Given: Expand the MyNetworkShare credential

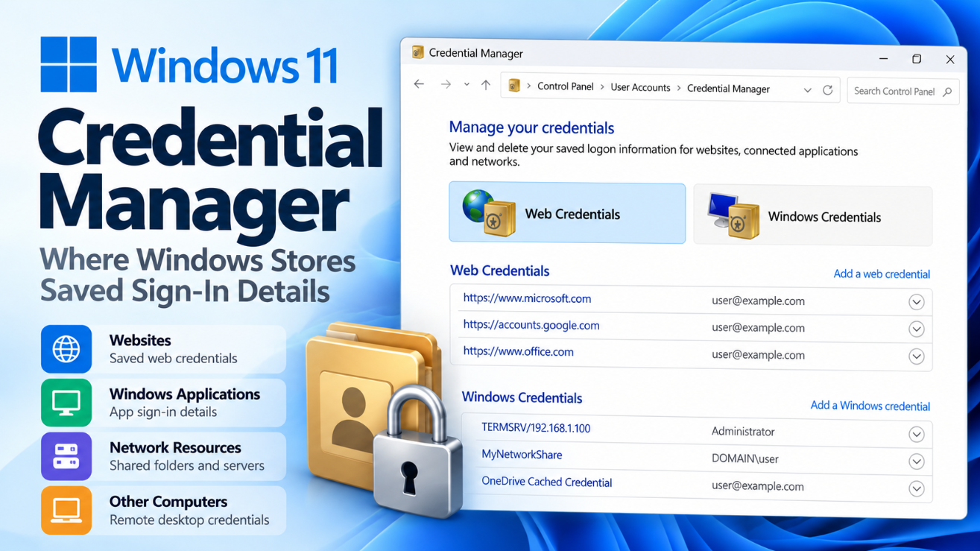Looking at the screenshot, I should (x=917, y=462).
